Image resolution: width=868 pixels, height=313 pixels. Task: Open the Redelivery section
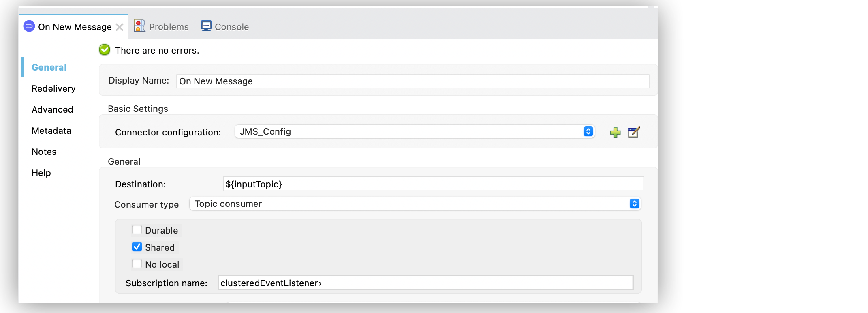point(53,89)
